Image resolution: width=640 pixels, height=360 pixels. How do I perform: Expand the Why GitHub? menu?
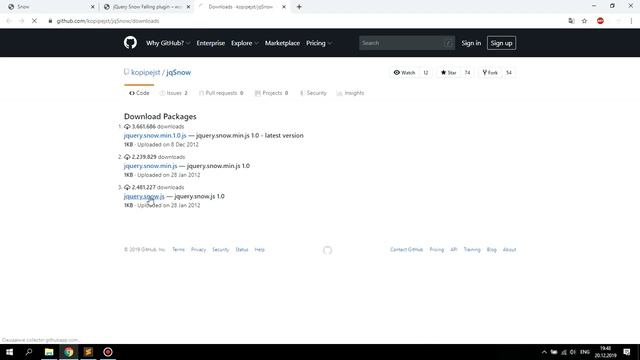click(x=168, y=43)
